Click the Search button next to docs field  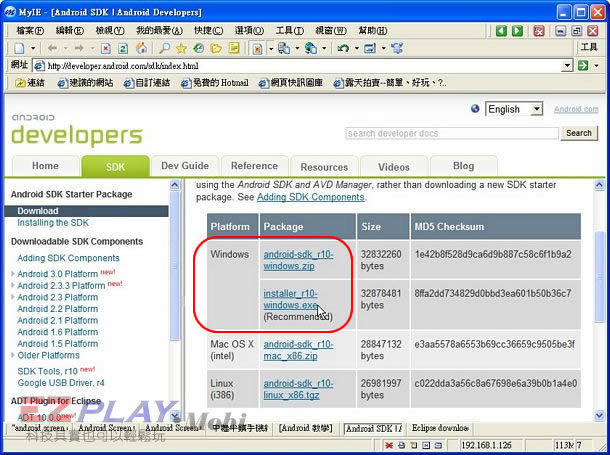click(x=579, y=133)
